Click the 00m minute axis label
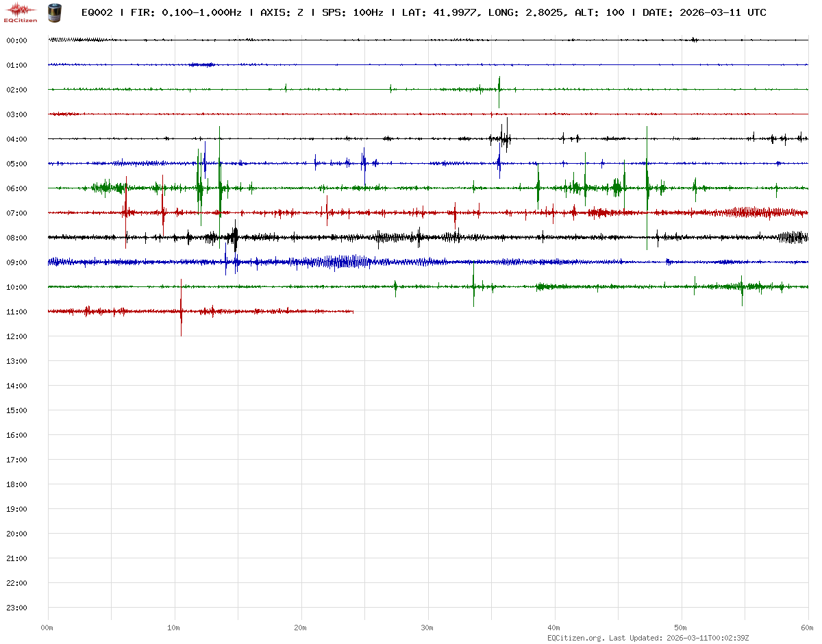 (47, 628)
